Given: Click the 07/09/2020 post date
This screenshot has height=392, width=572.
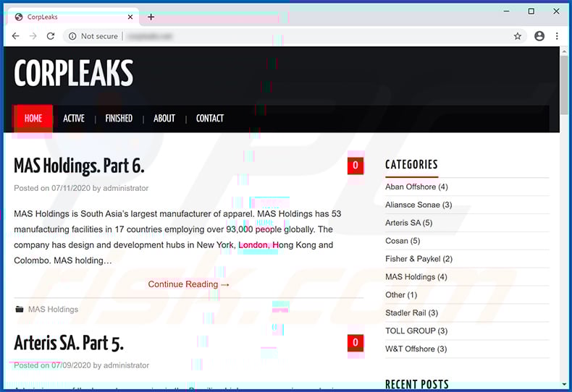Looking at the screenshot, I should (x=71, y=365).
